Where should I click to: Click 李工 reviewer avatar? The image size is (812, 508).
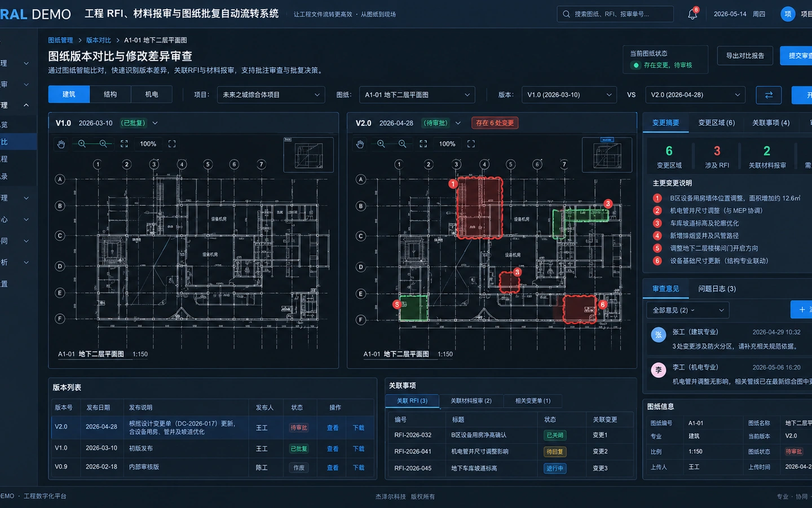tap(659, 370)
